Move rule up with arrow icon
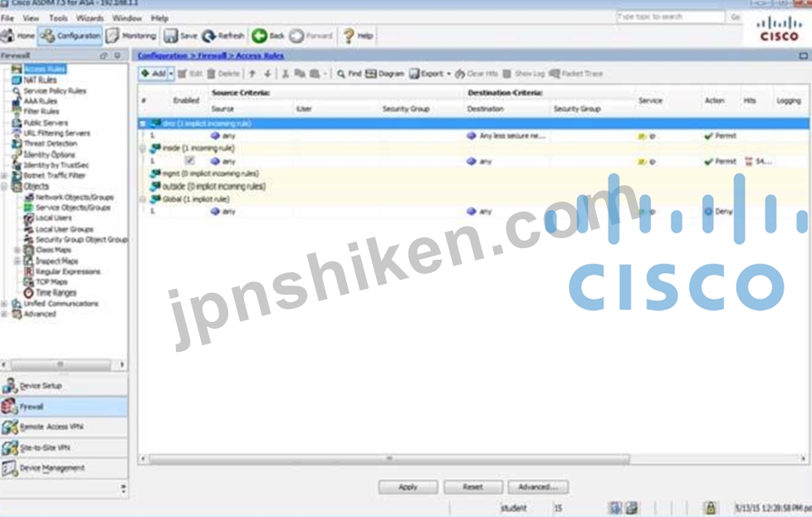The height and width of the screenshot is (517, 812). click(x=252, y=74)
